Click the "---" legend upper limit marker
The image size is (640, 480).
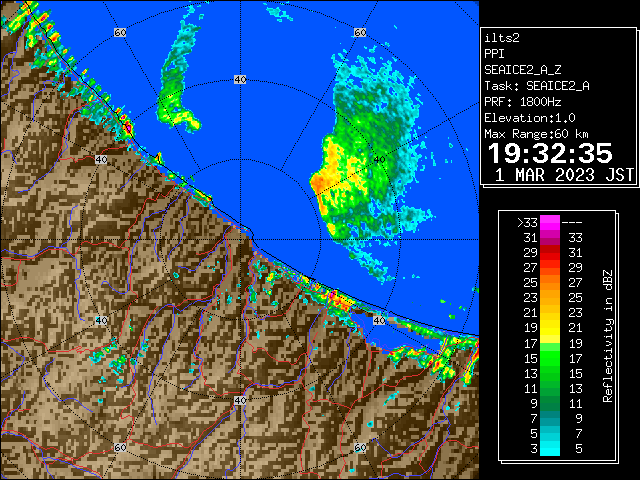(572, 223)
